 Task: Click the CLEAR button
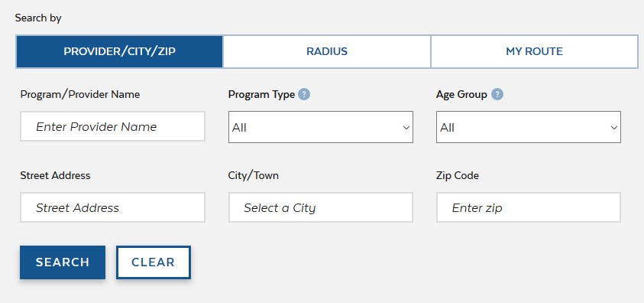(154, 262)
